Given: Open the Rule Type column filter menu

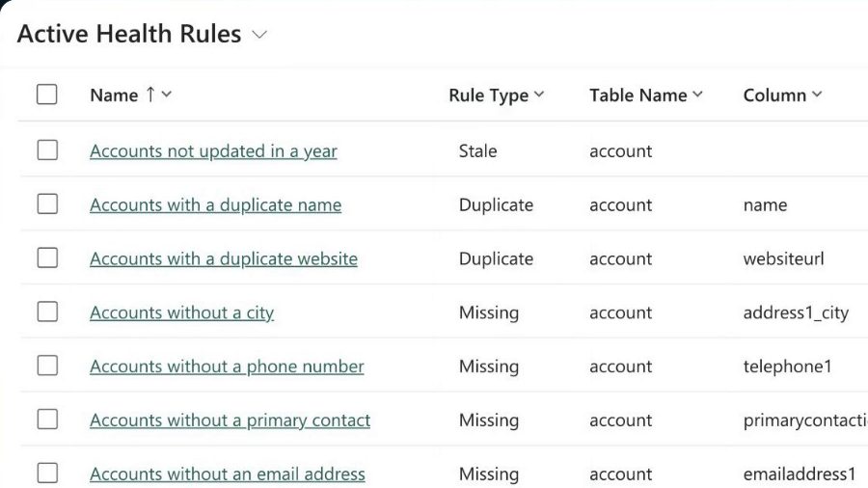Looking at the screenshot, I should (539, 95).
